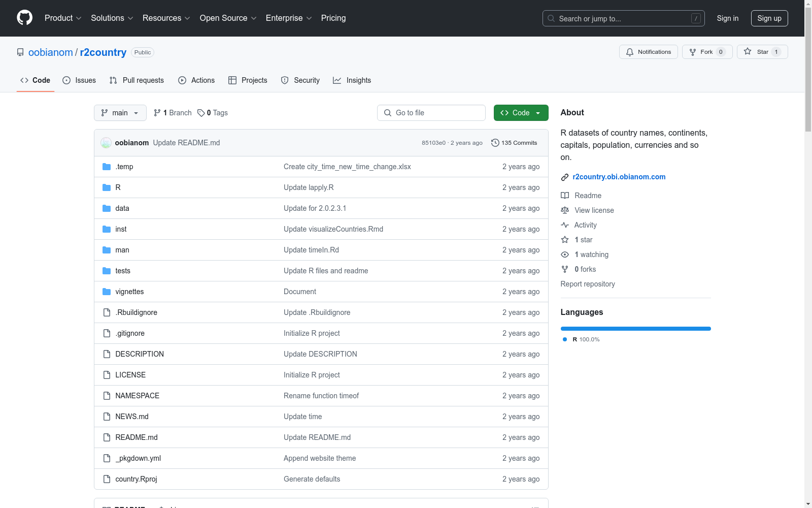812x508 pixels.
Task: Click the Go to file search box
Action: click(x=431, y=113)
